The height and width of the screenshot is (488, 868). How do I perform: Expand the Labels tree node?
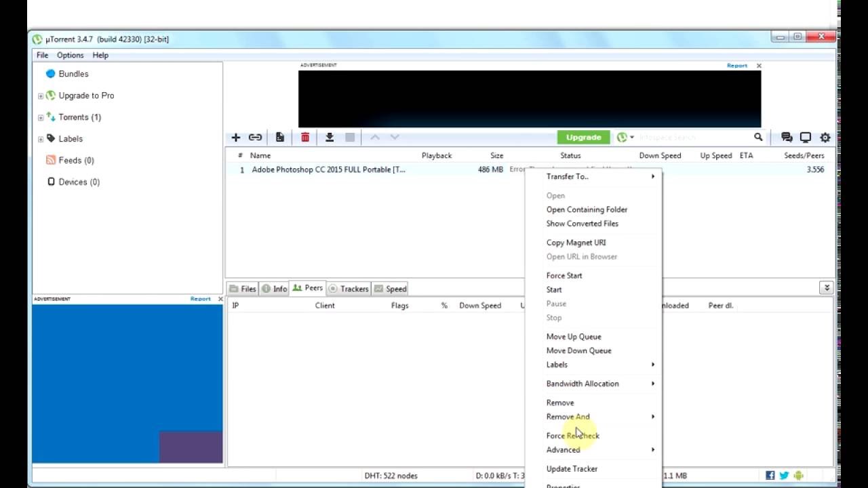[41, 140]
